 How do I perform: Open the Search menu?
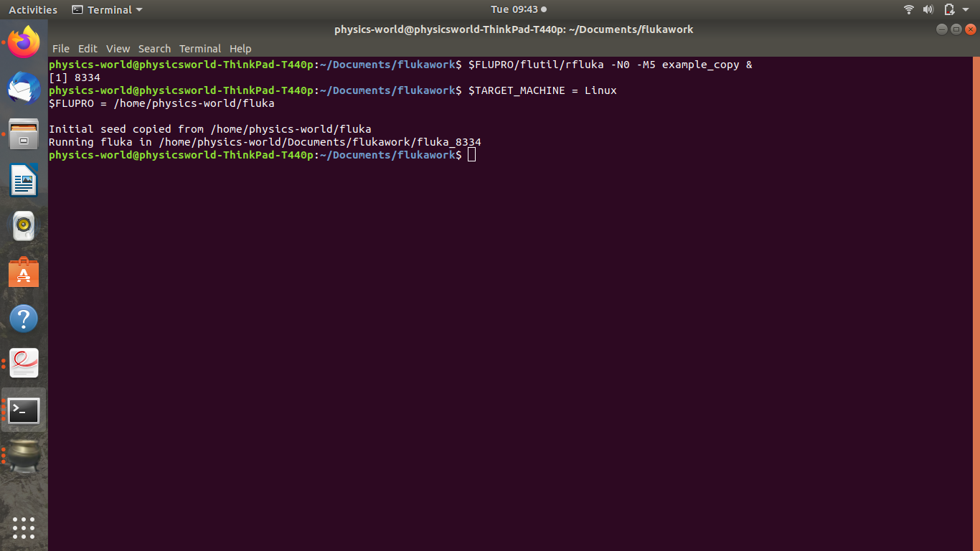pyautogui.click(x=154, y=49)
